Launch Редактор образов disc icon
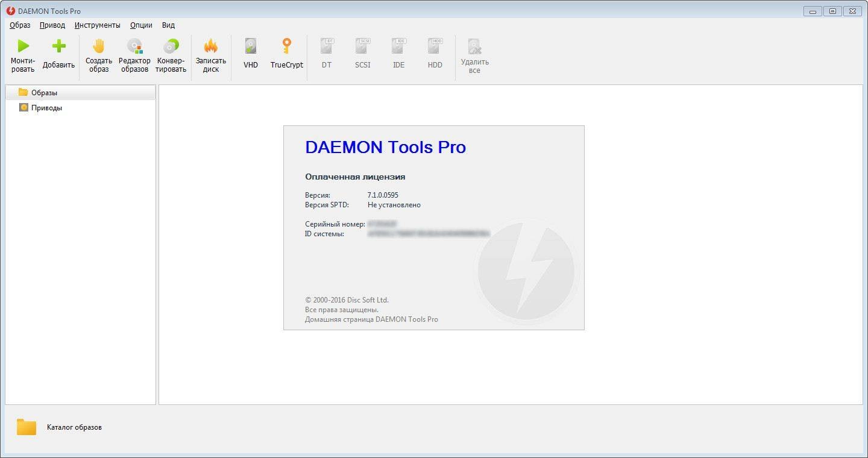The height and width of the screenshot is (458, 868). point(134,46)
